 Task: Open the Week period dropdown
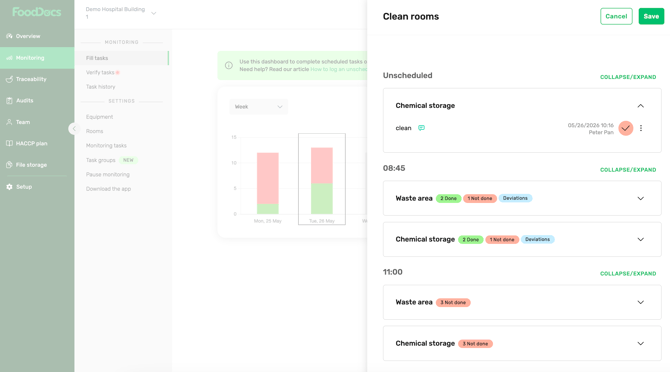click(259, 107)
